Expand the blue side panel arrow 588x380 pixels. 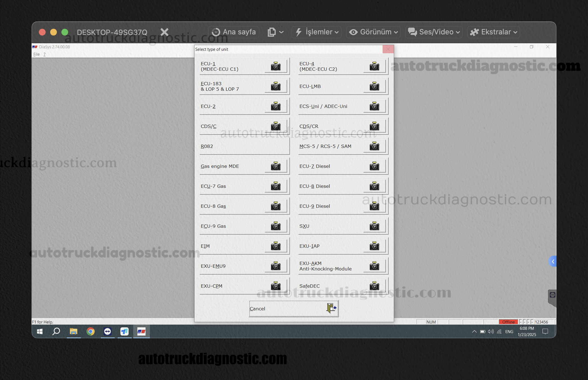(x=552, y=262)
